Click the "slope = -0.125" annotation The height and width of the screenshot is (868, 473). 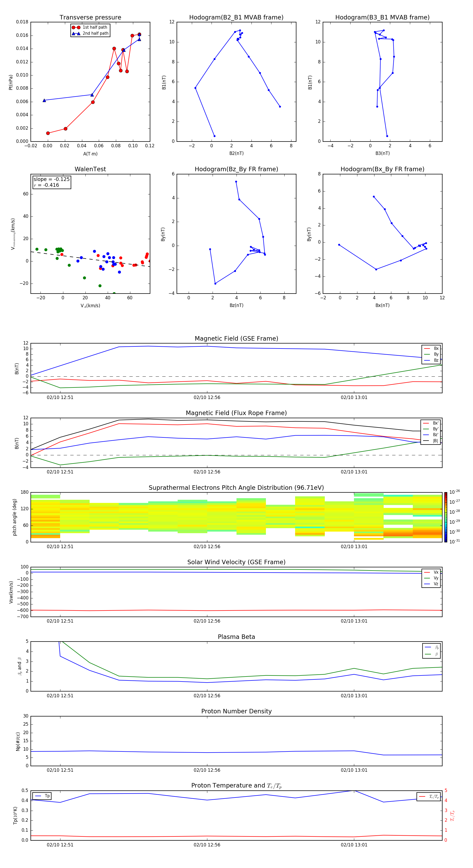tap(52, 179)
